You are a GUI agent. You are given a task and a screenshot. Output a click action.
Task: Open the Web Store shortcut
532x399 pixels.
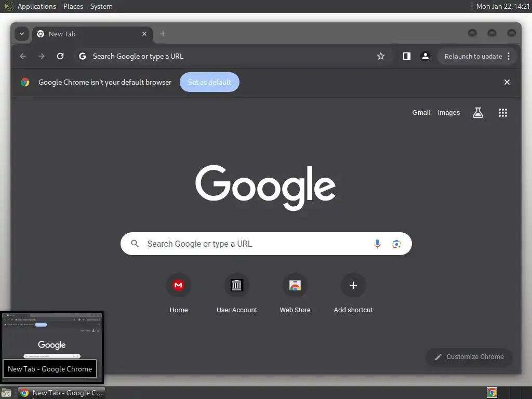[295, 294]
